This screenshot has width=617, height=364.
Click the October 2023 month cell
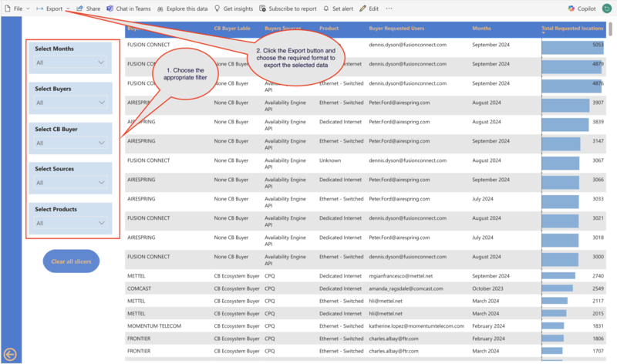(x=487, y=288)
